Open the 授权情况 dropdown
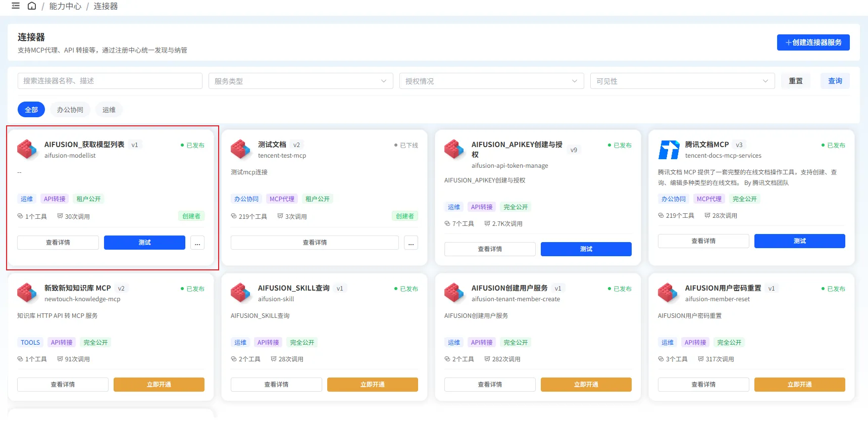The width and height of the screenshot is (868, 423). [x=492, y=81]
